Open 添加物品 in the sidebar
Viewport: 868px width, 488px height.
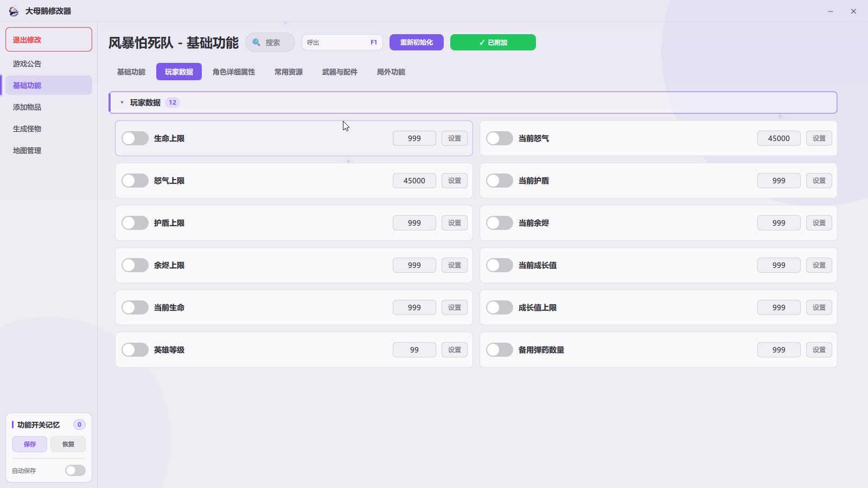pyautogui.click(x=49, y=107)
